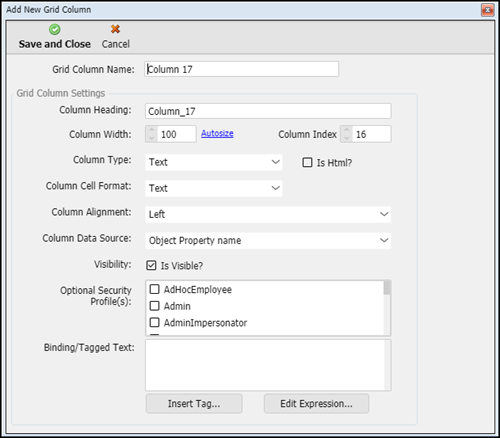Open the Edit Expression... dialog button
Image resolution: width=500 pixels, height=438 pixels.
[316, 404]
